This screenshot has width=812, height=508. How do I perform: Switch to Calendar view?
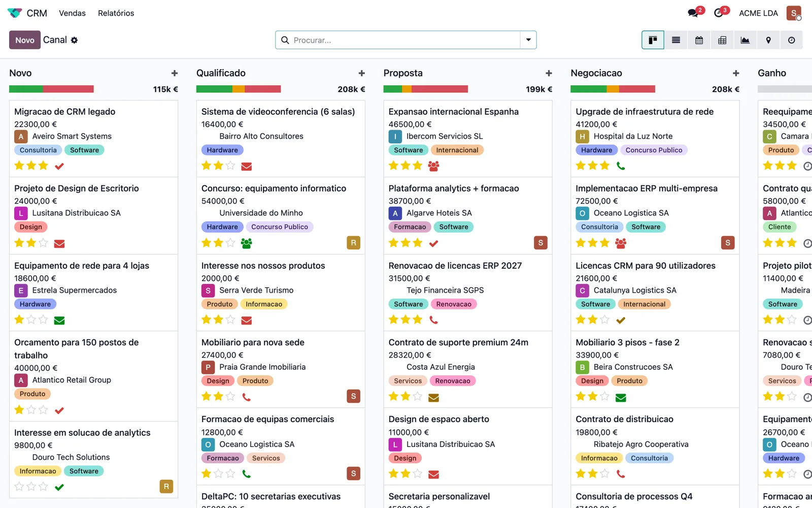click(x=699, y=40)
